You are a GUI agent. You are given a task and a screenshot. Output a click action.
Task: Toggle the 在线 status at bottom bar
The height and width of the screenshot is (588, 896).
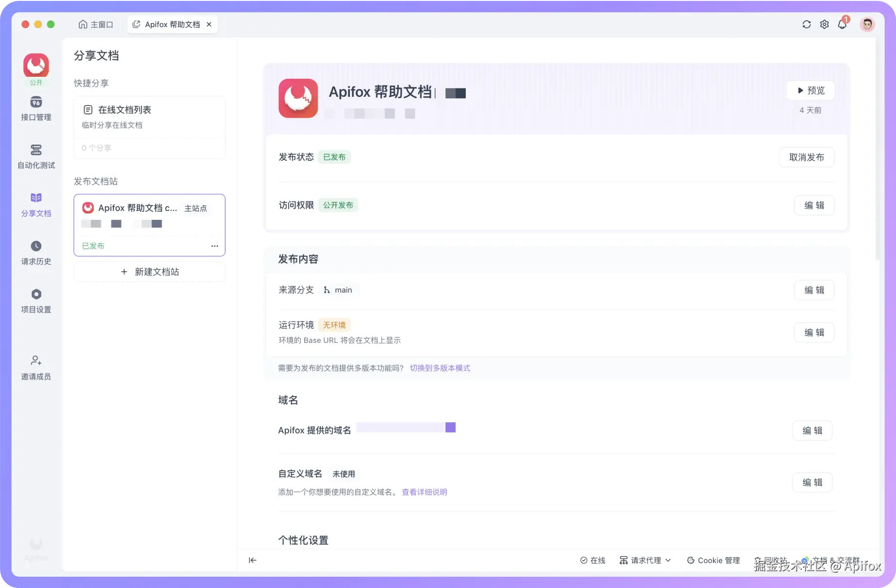[x=593, y=560]
